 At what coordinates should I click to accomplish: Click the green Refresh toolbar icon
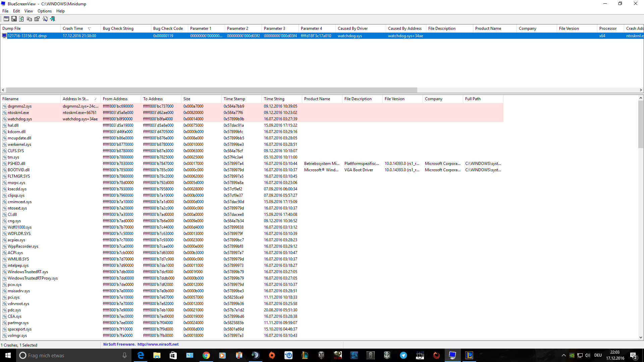[21, 19]
